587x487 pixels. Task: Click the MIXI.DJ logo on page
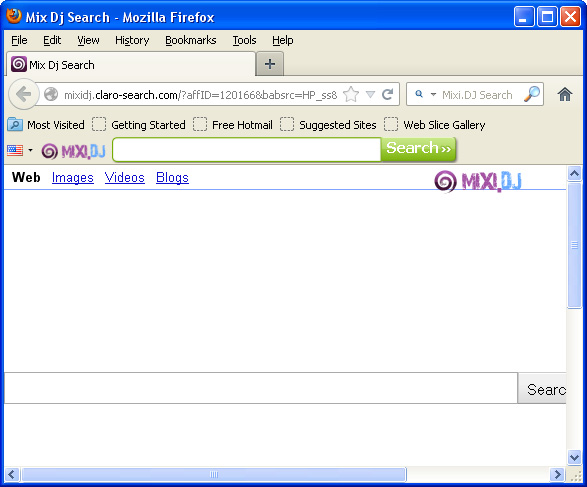pyautogui.click(x=478, y=181)
